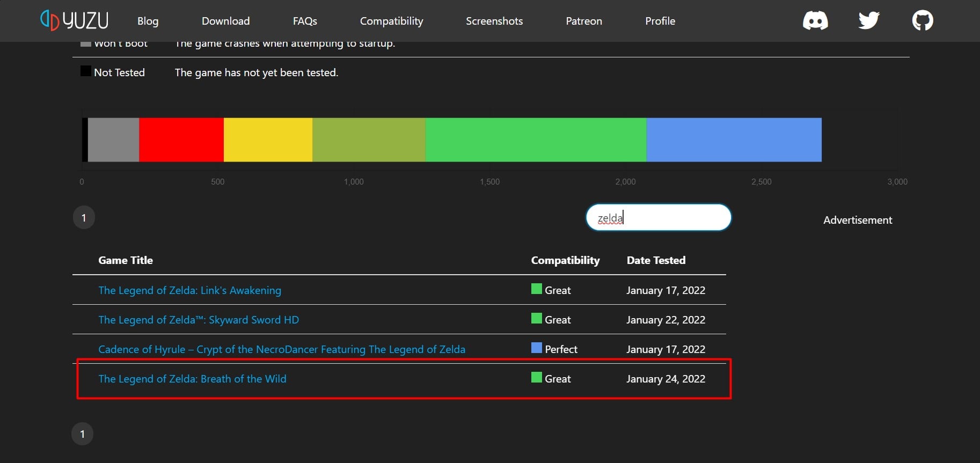The width and height of the screenshot is (980, 463).
Task: Click the red segment of the compatibility bar
Action: coord(181,139)
